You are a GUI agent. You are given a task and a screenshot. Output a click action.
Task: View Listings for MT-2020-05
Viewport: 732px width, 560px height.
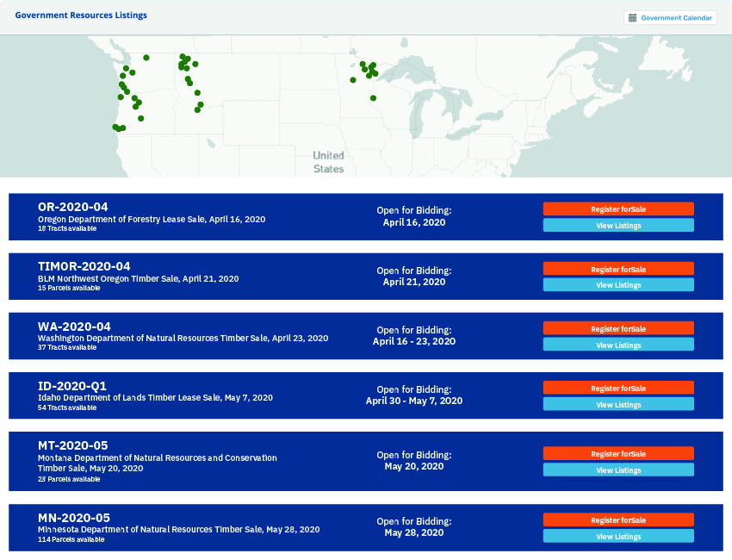click(x=618, y=470)
